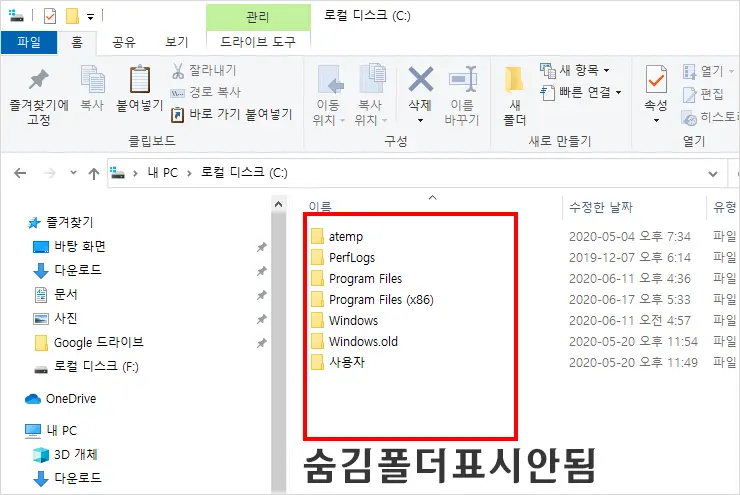
Task: Click the Delete (삭제) X icon
Action: click(x=420, y=79)
